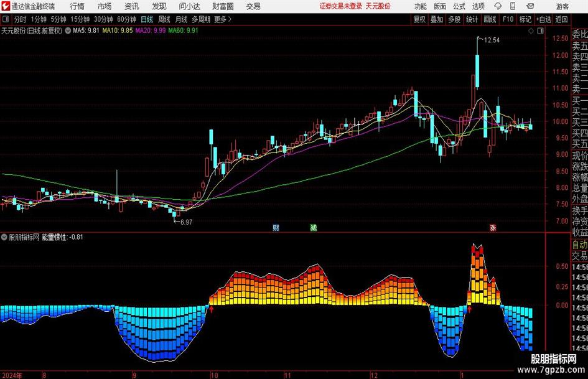Expand the 更多 periods list
This screenshot has height=379, width=588.
click(223, 19)
